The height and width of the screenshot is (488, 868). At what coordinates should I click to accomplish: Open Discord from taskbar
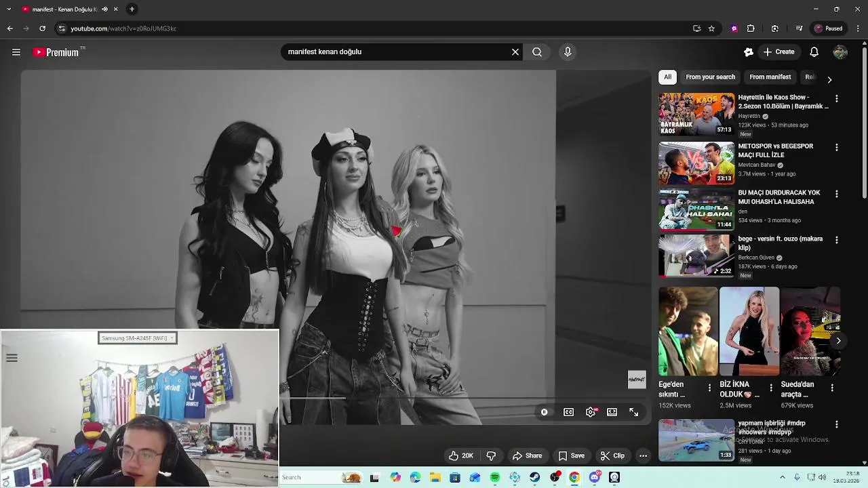tap(595, 478)
